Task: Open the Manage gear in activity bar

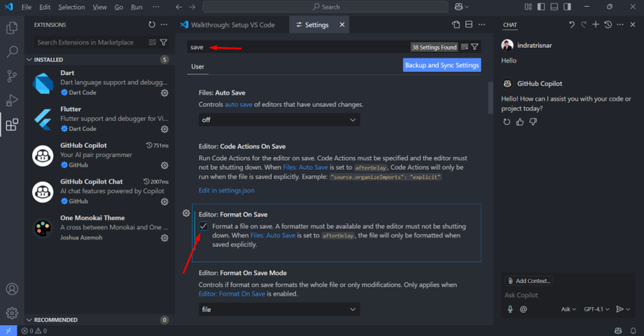Action: click(12, 313)
